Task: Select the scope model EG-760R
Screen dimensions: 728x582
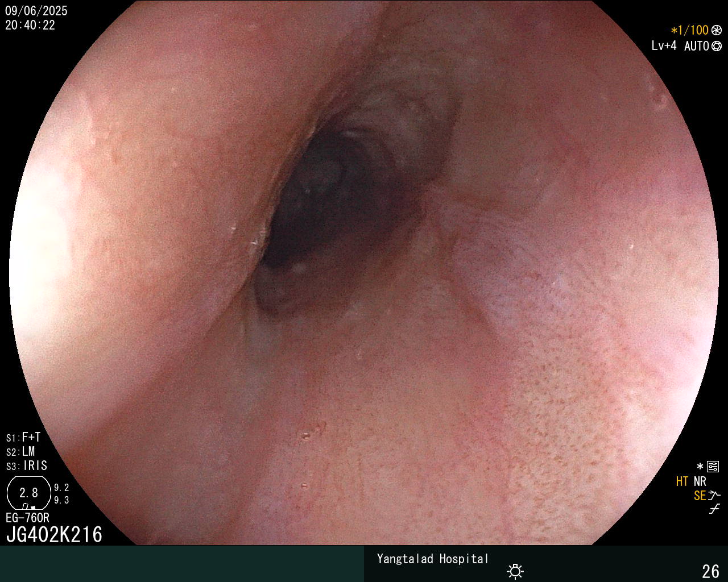Action: 27,518
